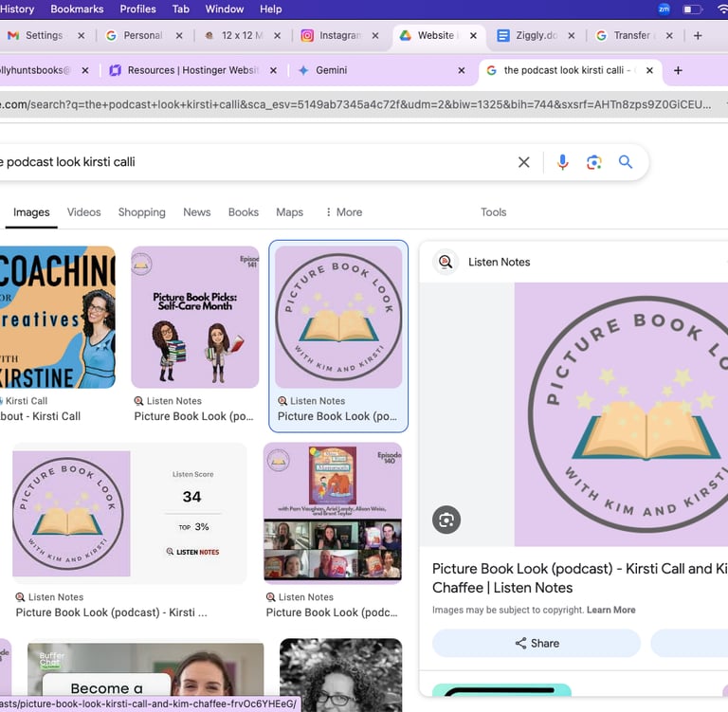728x712 pixels.
Task: Click the Learn More copyright link
Action: (x=611, y=610)
